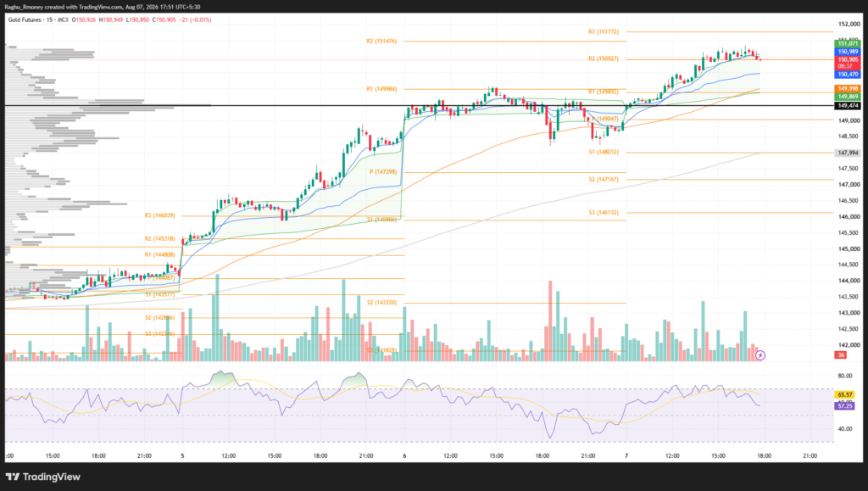Select the green 151,071 price label
Viewport: 868px width, 491px height.
(x=848, y=43)
